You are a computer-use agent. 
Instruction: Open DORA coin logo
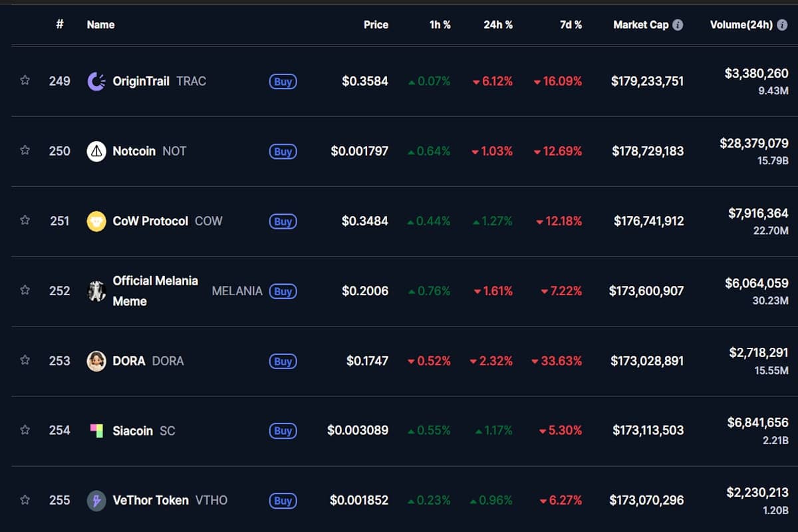click(x=96, y=360)
